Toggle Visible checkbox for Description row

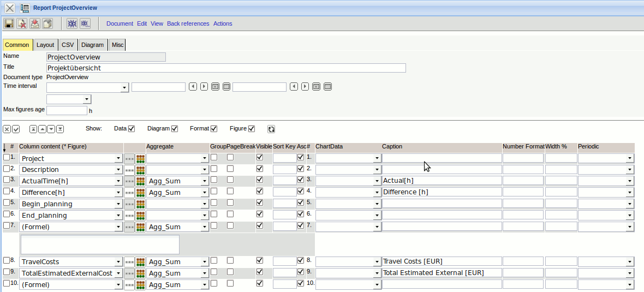pos(260,169)
